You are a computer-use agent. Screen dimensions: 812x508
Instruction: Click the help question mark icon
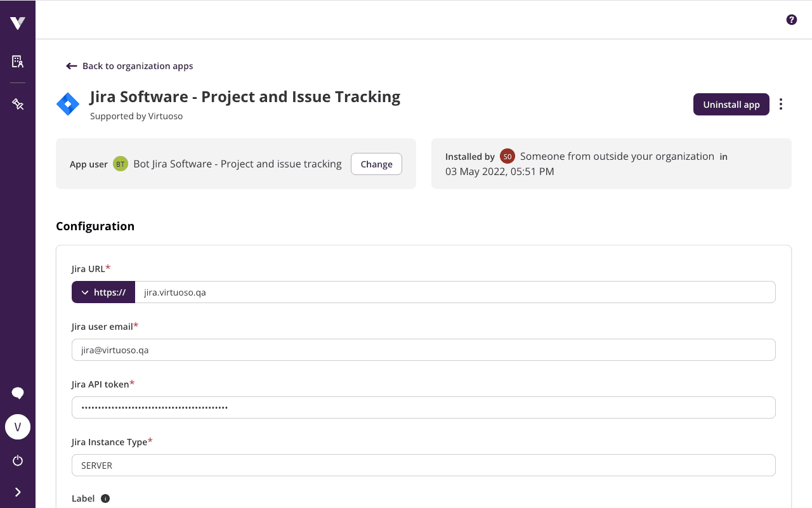click(x=791, y=20)
